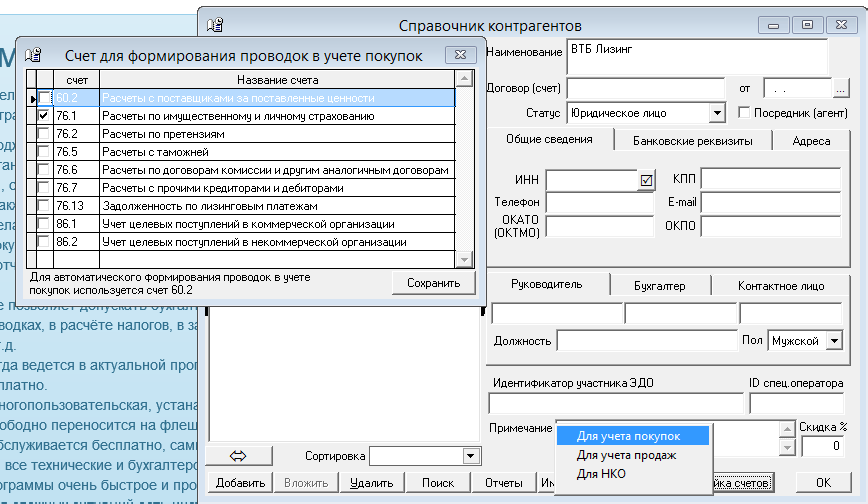Confirm with the OK button

click(823, 482)
